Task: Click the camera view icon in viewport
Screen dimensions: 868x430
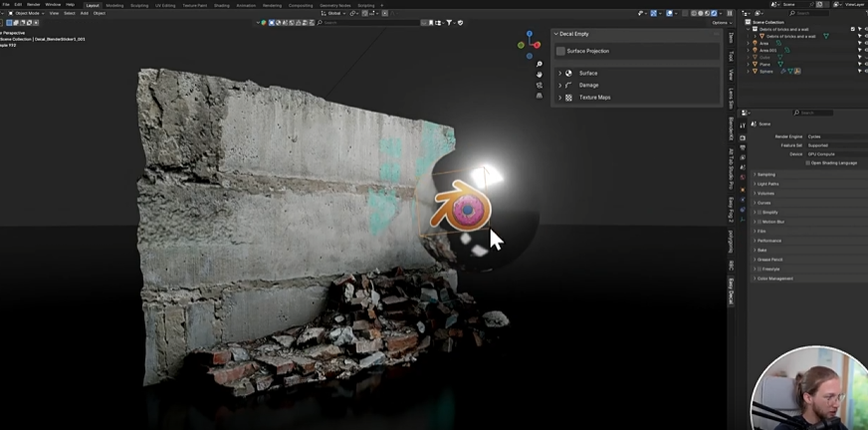Action: (540, 86)
